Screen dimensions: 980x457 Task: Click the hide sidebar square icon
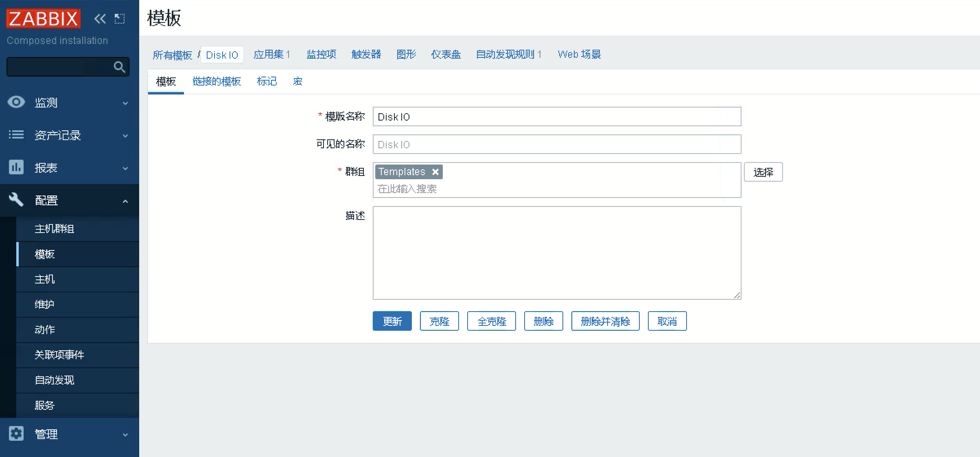[119, 19]
